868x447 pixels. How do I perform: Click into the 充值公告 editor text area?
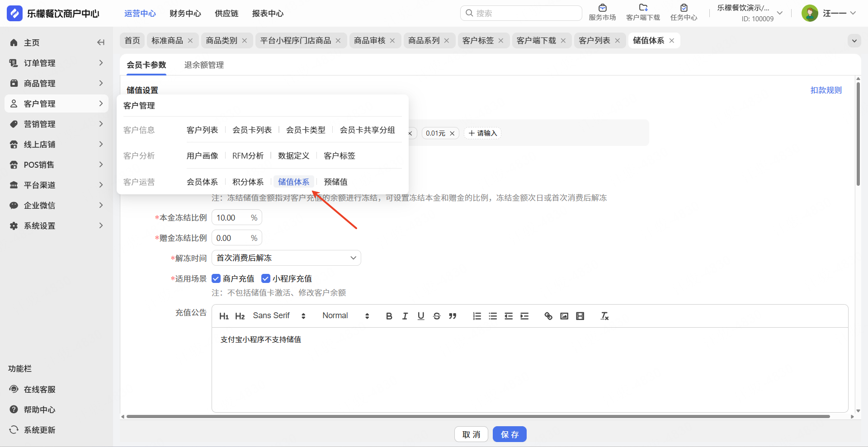point(530,370)
